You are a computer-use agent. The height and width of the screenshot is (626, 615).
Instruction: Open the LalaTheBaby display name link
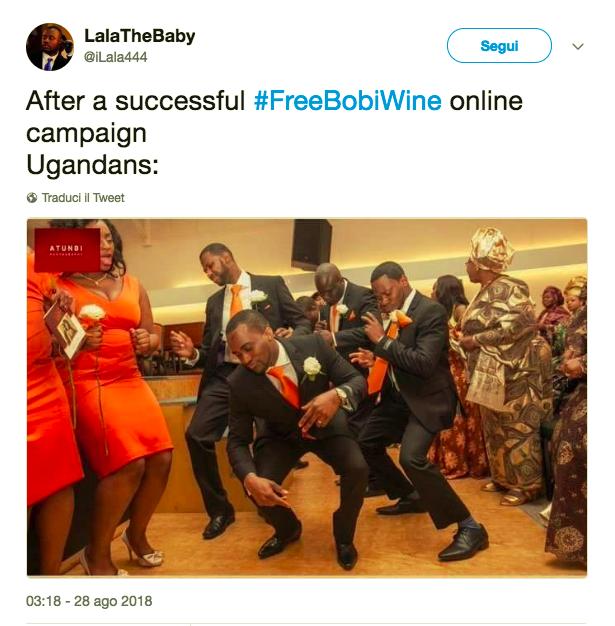(139, 37)
